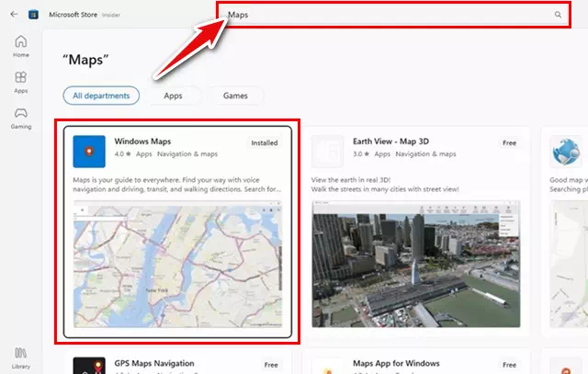Click the Insider label
This screenshot has height=374, width=588.
point(111,15)
